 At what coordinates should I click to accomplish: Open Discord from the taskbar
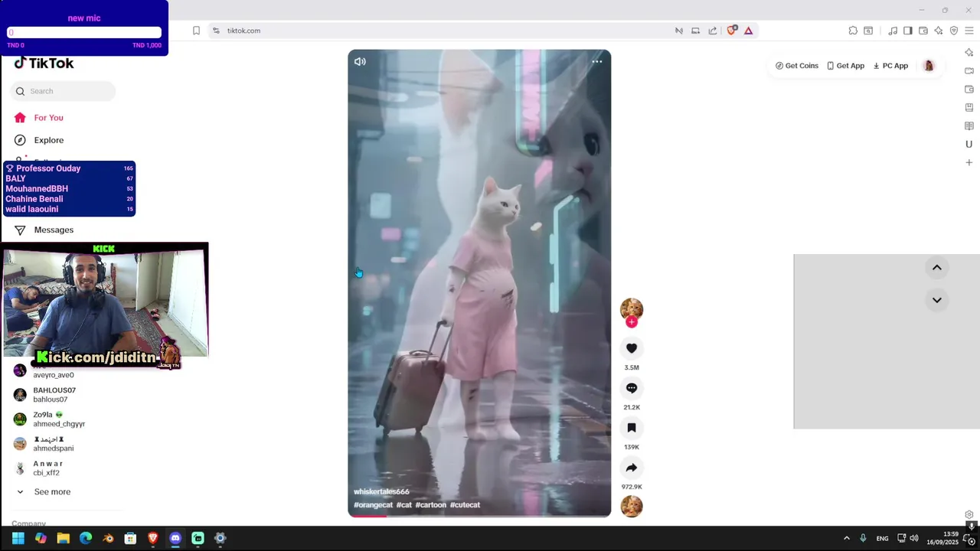pos(175,538)
